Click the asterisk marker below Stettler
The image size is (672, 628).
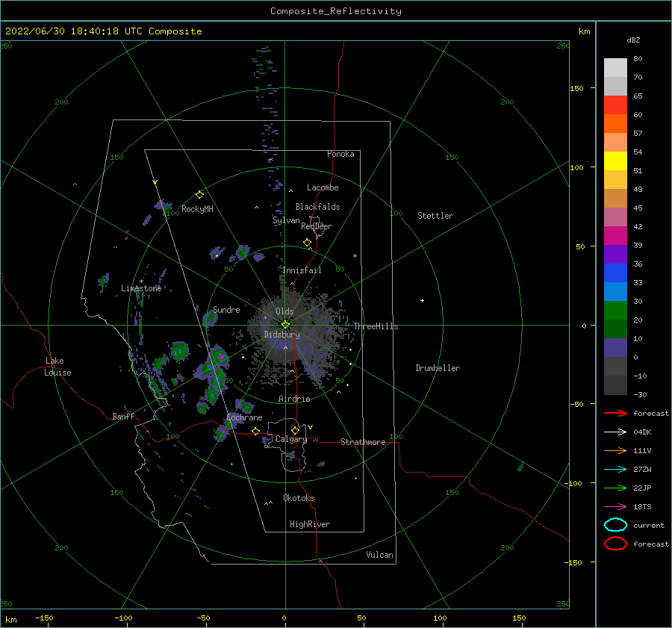pyautogui.click(x=355, y=256)
